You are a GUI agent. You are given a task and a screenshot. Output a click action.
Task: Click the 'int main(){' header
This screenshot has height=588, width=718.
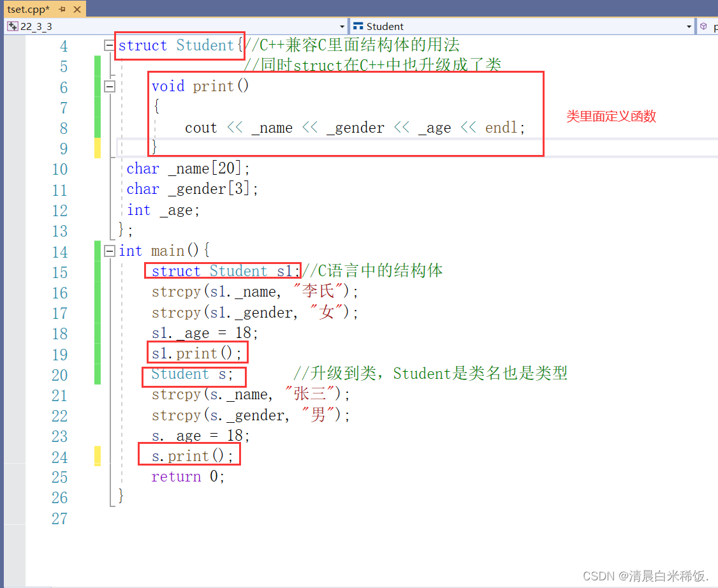[165, 251]
